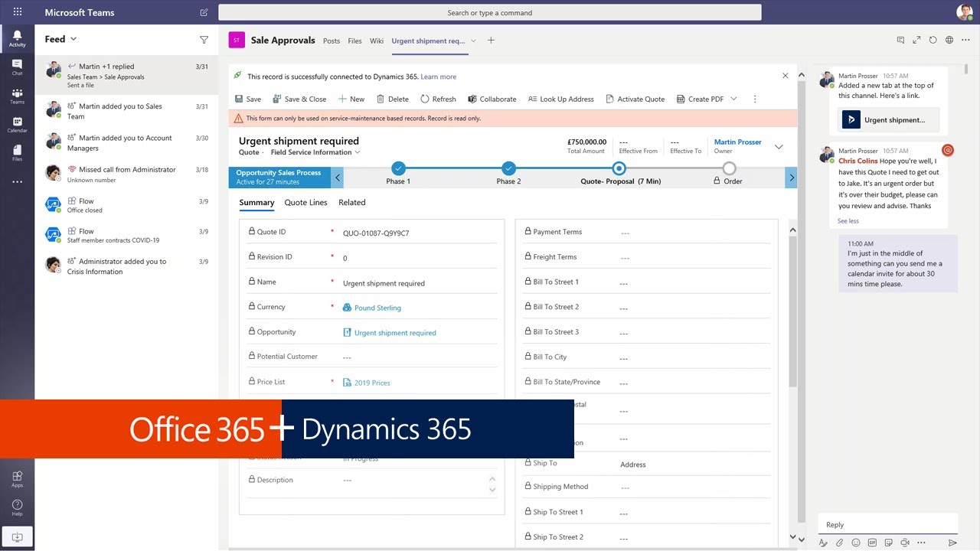Open tab in website via globe icon
The width and height of the screenshot is (980, 551).
(x=949, y=40)
